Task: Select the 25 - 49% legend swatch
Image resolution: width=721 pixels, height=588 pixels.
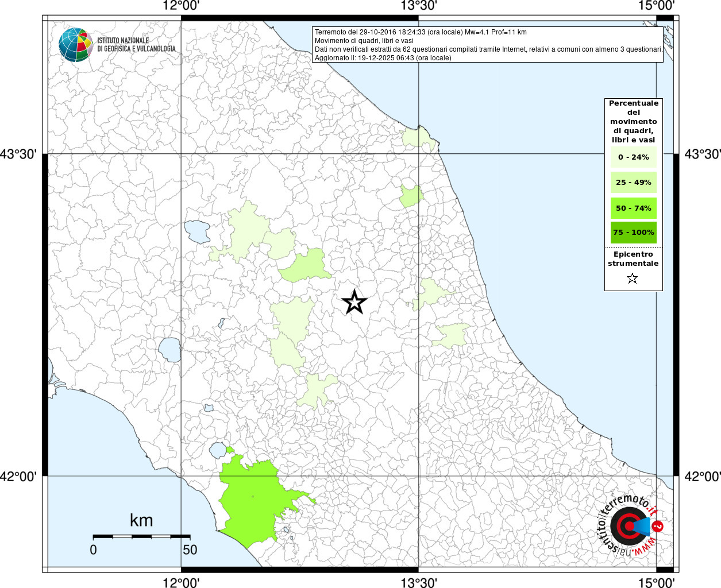Action: pos(633,183)
